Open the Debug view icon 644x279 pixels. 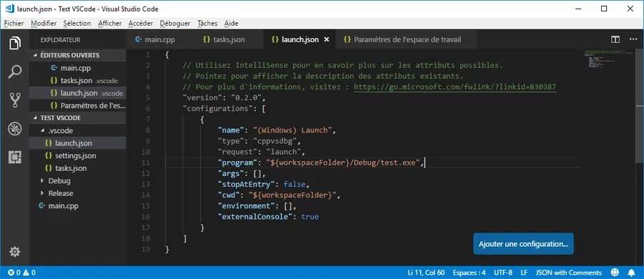coord(15,129)
